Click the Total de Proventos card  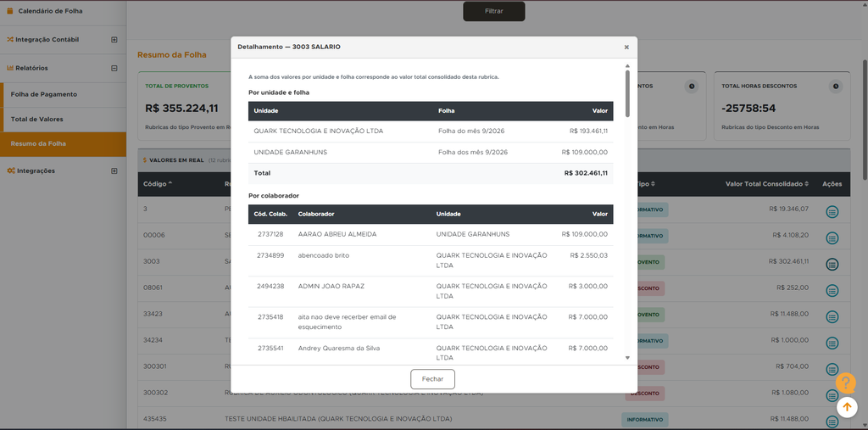184,105
